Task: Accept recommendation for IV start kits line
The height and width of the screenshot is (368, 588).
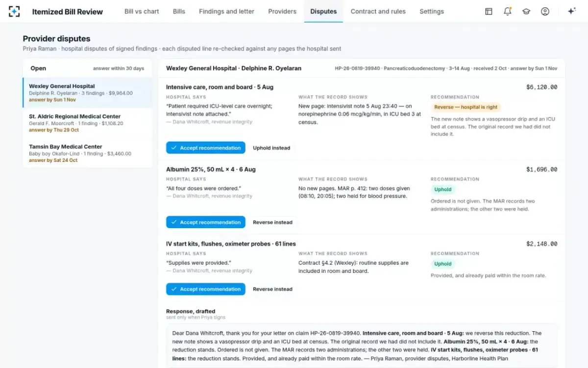Action: [206, 289]
